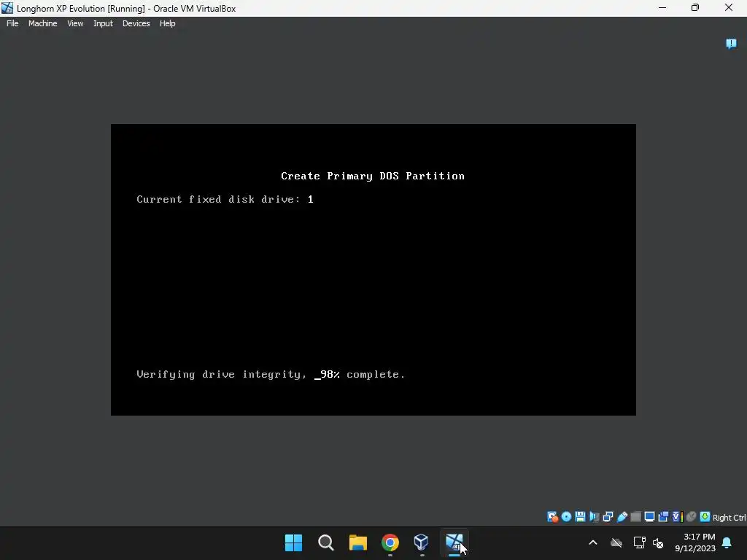
Task: Click the audio status icon
Action: pyautogui.click(x=594, y=517)
